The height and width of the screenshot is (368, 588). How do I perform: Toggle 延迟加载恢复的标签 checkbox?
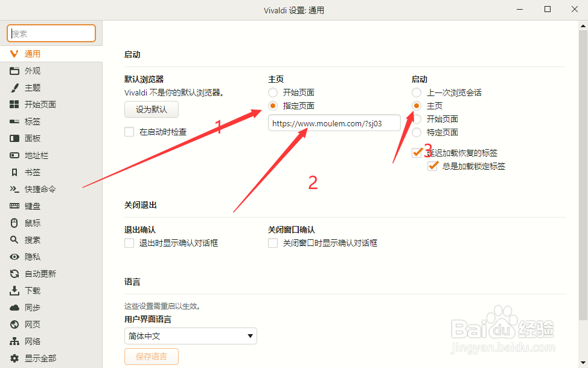[x=417, y=152]
